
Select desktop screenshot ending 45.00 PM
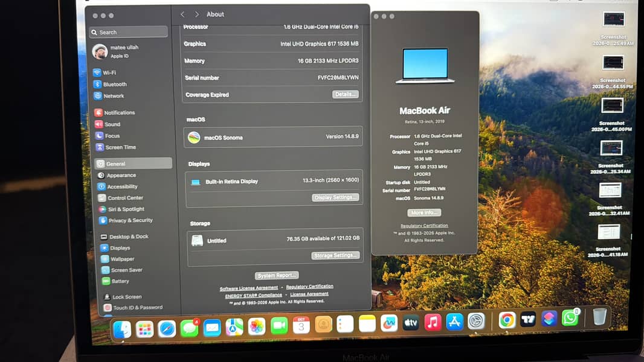[612, 115]
